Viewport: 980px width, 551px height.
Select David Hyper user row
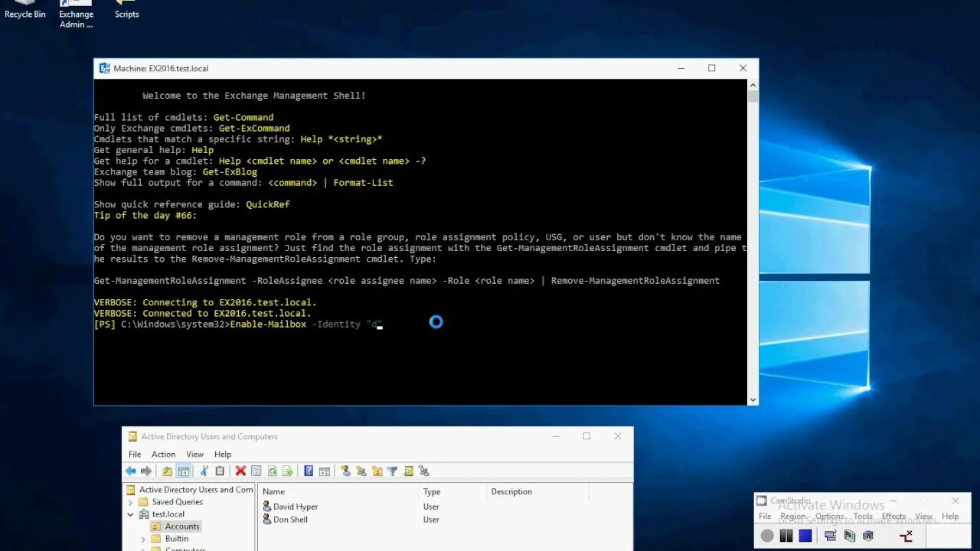[x=290, y=507]
